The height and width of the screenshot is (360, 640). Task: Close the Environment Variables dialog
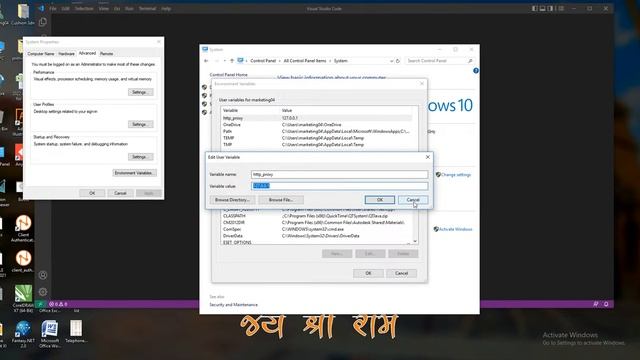click(x=422, y=84)
